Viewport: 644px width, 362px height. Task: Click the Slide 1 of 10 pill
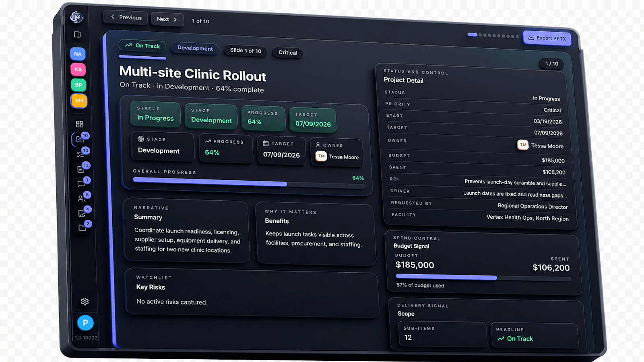click(x=246, y=51)
